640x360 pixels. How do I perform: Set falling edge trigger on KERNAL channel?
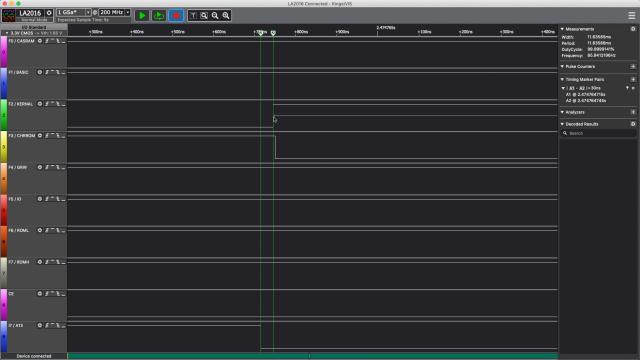[x=58, y=104]
